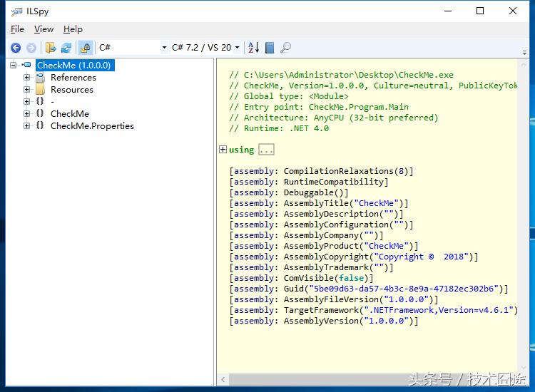Open the C# 7.2 / VS 20 version dropdown

point(205,47)
